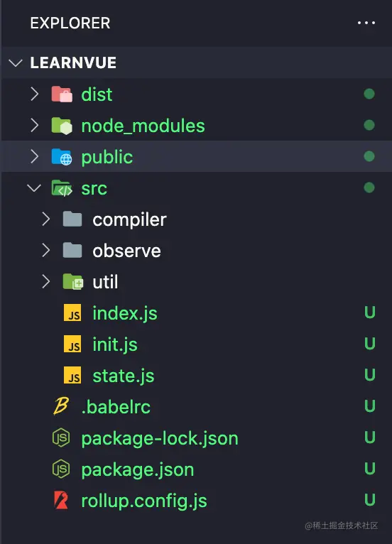Screen dimensions: 392x544
Task: Open the state.js file
Action: (124, 376)
